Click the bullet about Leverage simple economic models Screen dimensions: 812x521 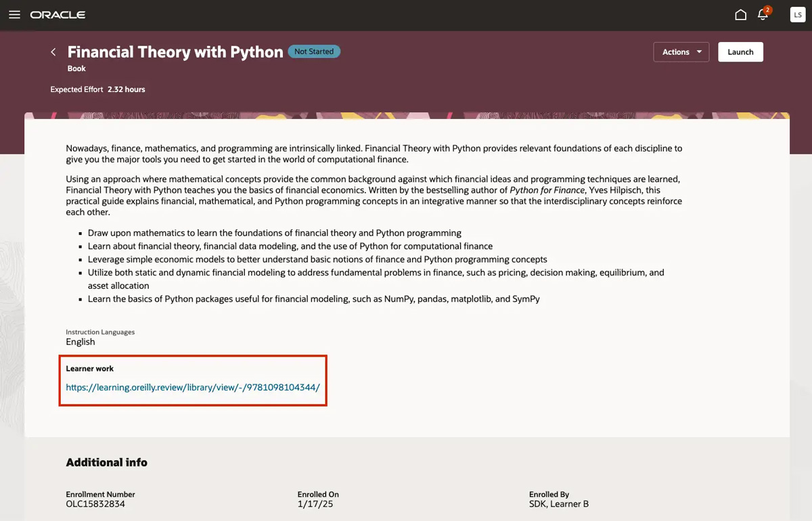click(317, 259)
